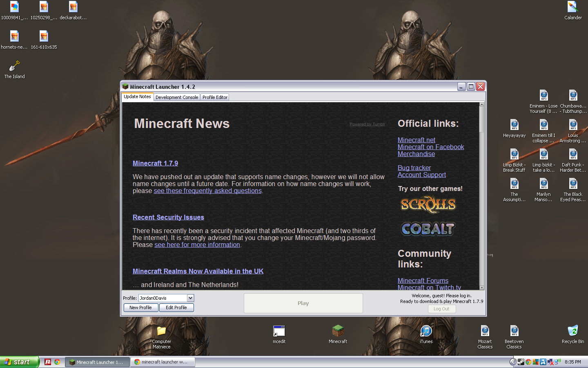Image resolution: width=588 pixels, height=368 pixels.
Task: Click the Edit Profile button
Action: click(x=176, y=307)
